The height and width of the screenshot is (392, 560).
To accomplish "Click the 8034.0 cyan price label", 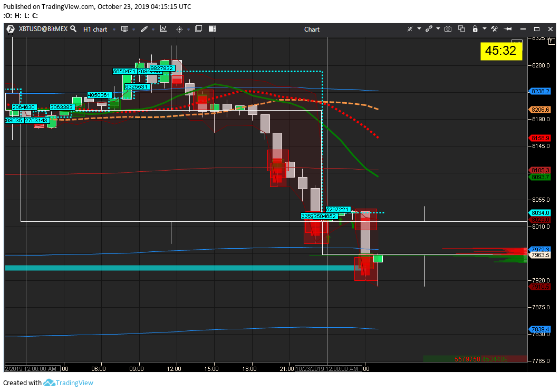I will (x=539, y=213).
